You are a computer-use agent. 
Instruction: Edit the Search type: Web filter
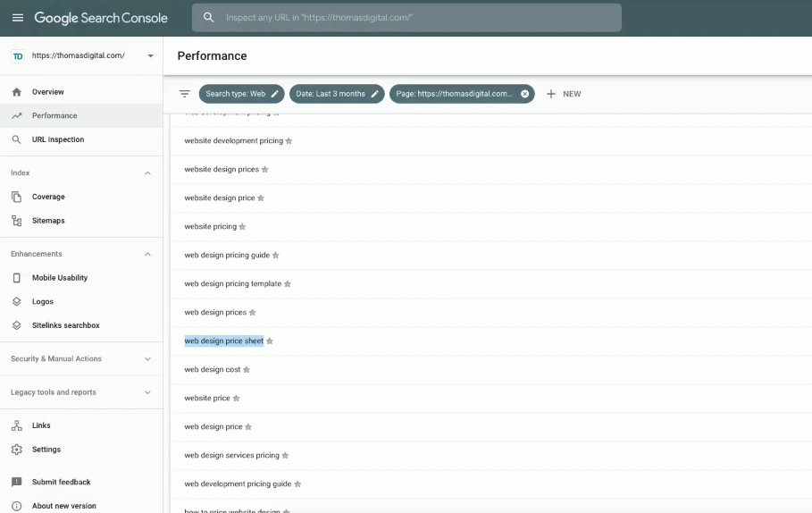click(275, 94)
